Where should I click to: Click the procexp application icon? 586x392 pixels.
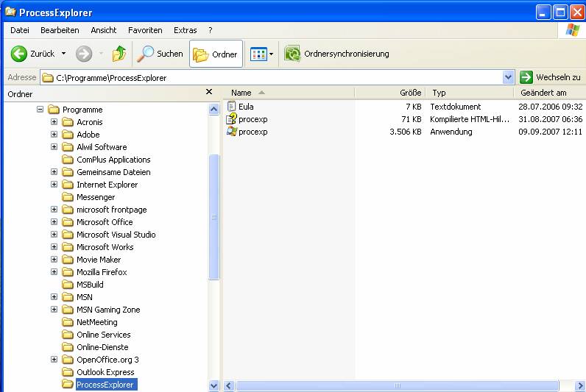[232, 132]
